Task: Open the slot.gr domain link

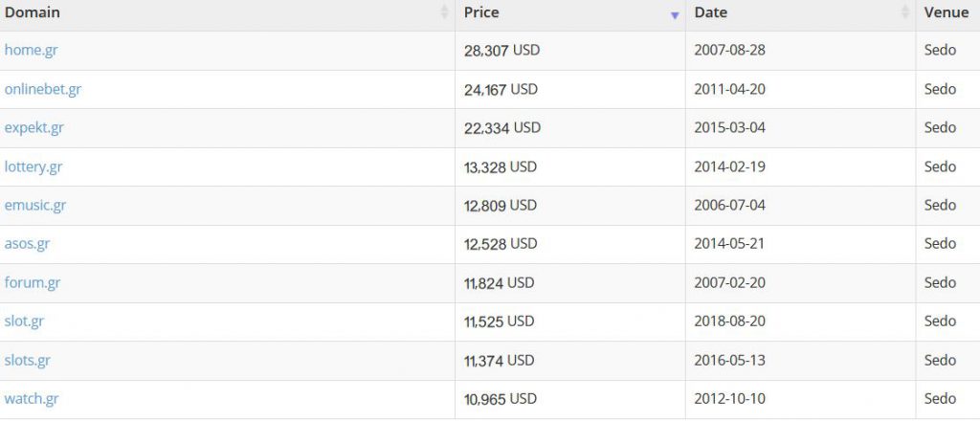Action: click(25, 321)
